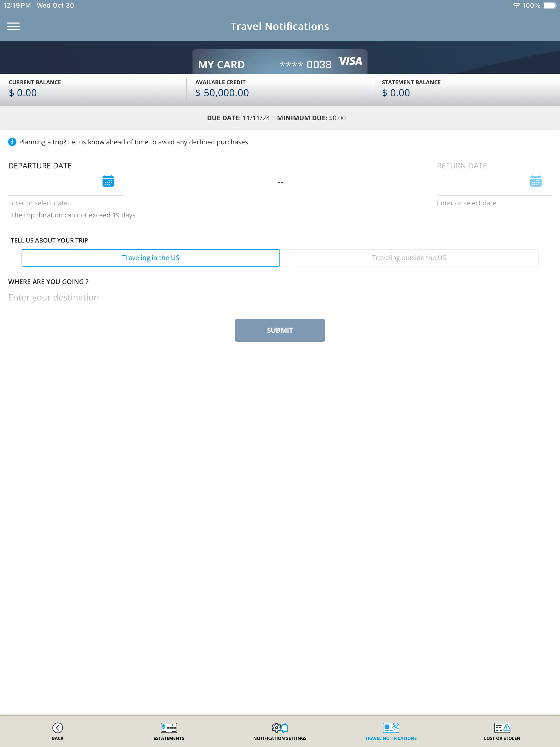
Task: Select Traveling in the US option
Action: pyautogui.click(x=151, y=258)
